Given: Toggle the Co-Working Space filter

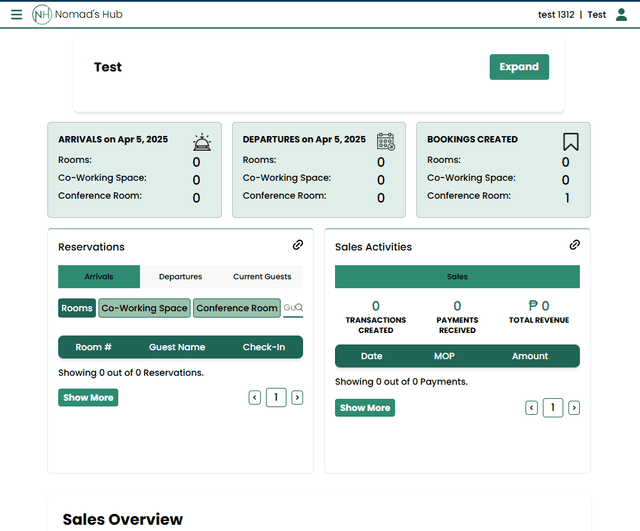Looking at the screenshot, I should [x=144, y=308].
